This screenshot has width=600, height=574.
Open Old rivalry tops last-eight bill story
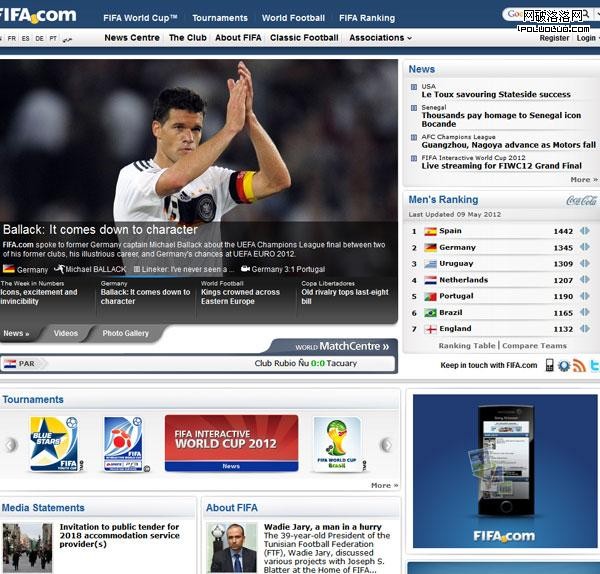345,297
